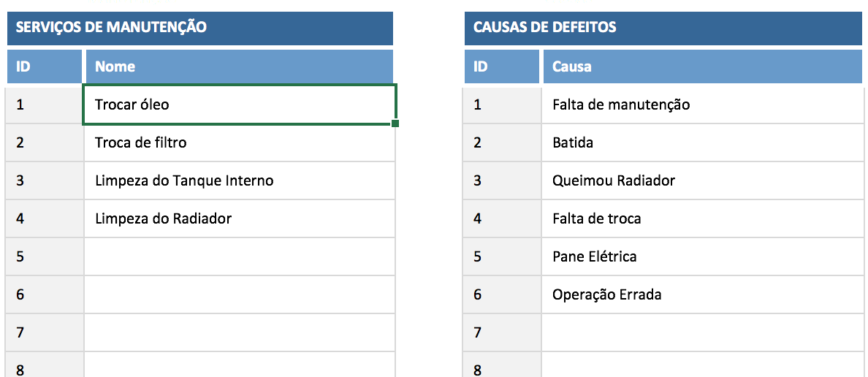This screenshot has width=868, height=377.
Task: Select empty name cell in services row 5
Action: (x=239, y=256)
